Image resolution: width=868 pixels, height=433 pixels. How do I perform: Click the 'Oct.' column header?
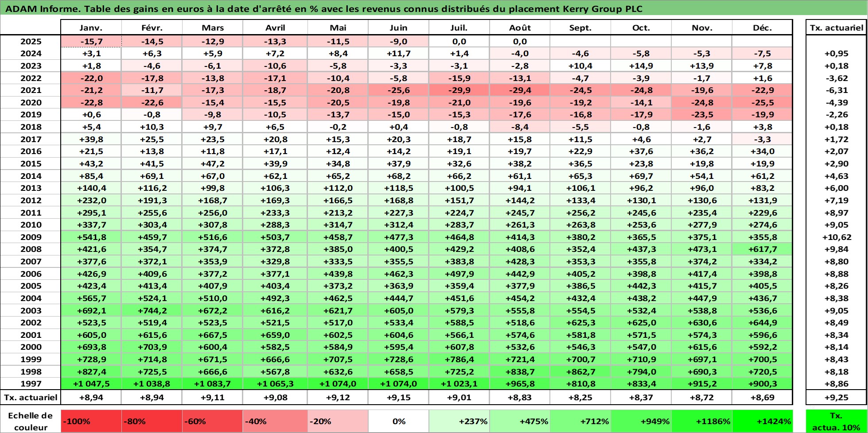(x=641, y=27)
